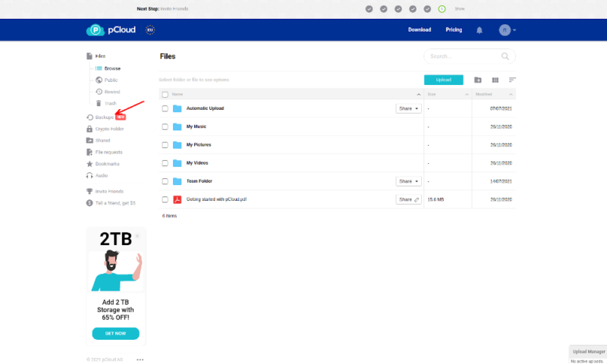Click the Automatic Upload folder name
607x364 pixels.
[205, 108]
